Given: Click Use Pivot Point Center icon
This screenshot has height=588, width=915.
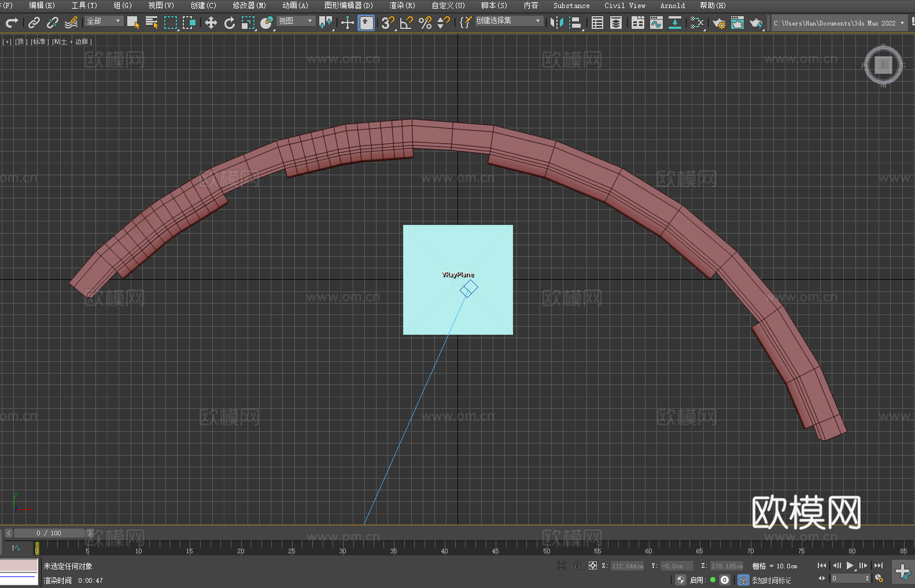Looking at the screenshot, I should click(x=326, y=23).
